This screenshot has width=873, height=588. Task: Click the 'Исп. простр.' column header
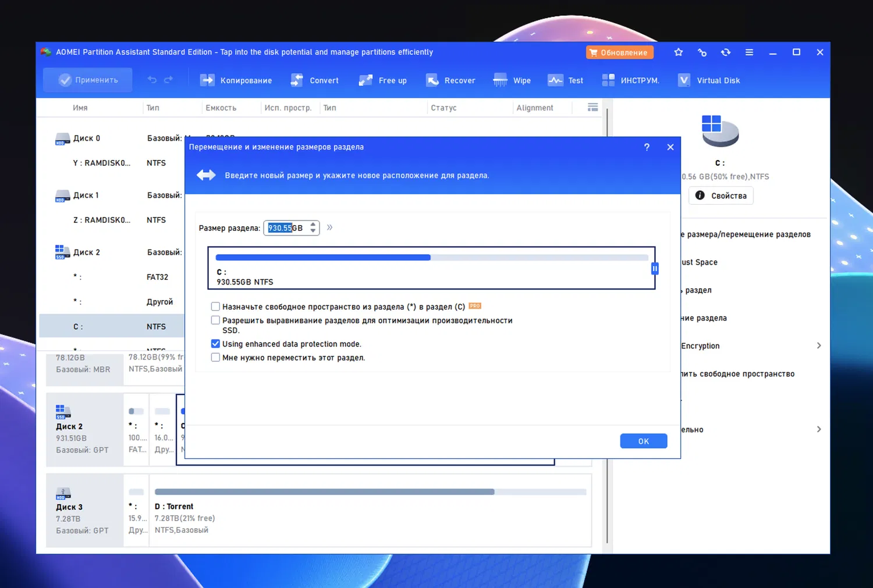(288, 108)
